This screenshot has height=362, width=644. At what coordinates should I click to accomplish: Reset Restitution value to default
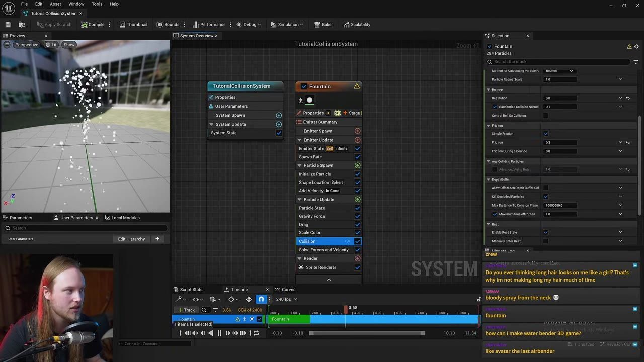point(628,98)
